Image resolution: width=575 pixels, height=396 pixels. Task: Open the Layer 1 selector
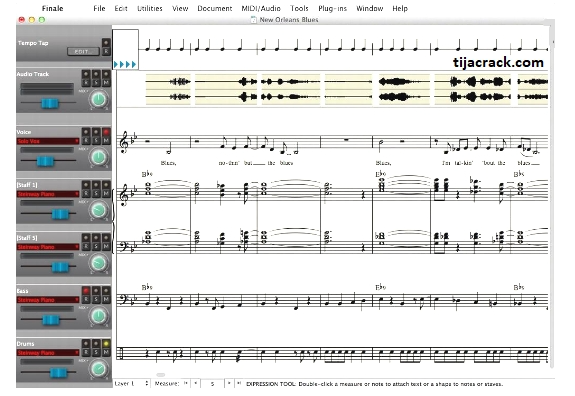click(131, 384)
